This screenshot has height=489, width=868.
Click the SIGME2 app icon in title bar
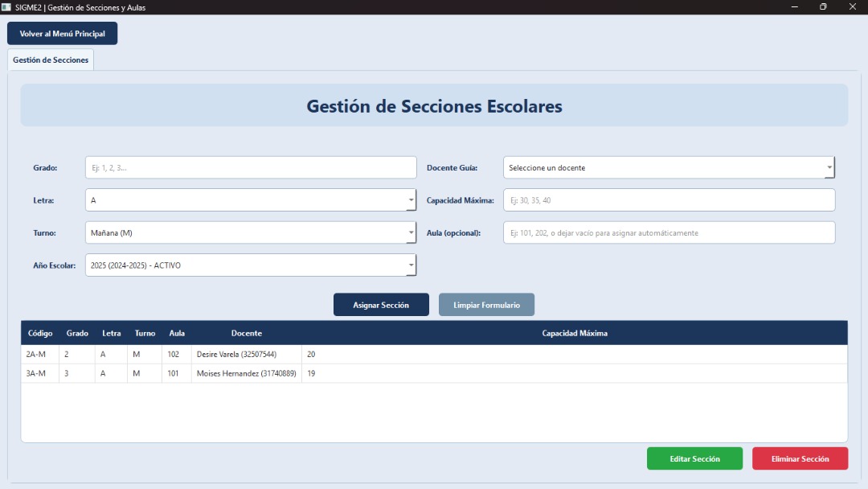coord(6,7)
